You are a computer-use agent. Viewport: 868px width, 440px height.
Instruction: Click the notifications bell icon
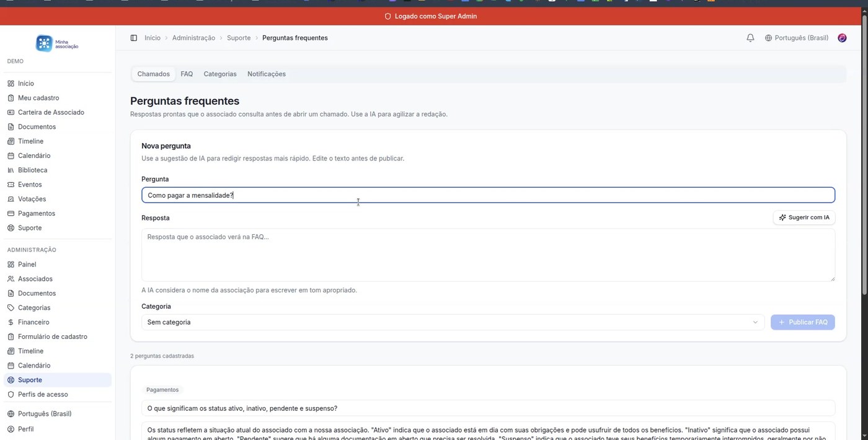pos(750,38)
